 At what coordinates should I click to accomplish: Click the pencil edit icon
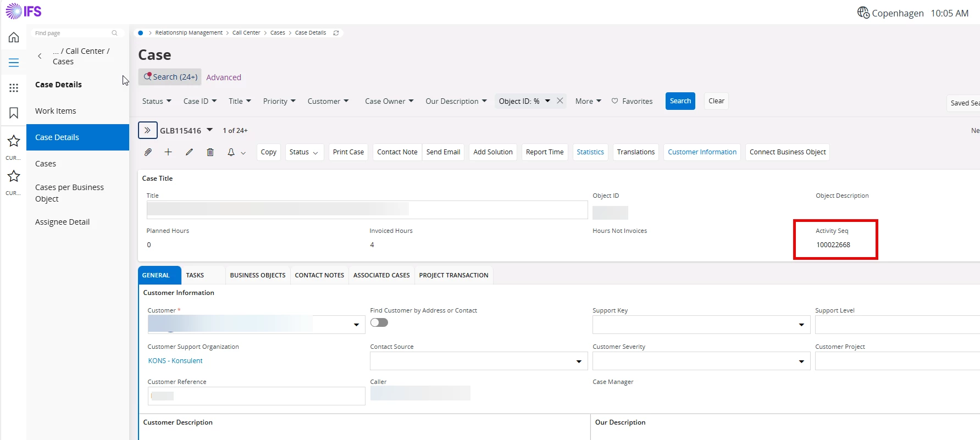point(189,152)
